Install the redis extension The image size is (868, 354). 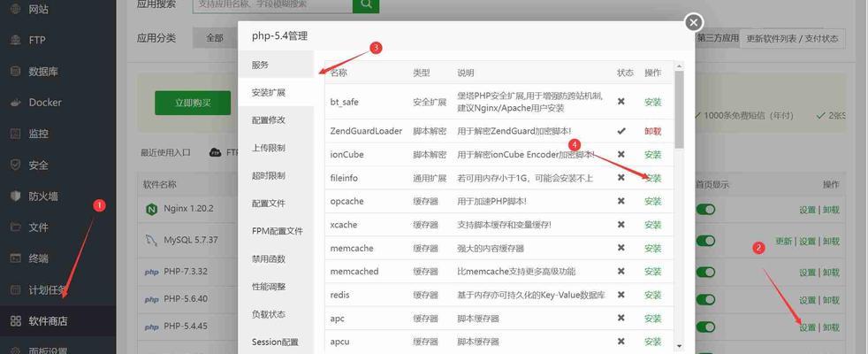pos(652,295)
